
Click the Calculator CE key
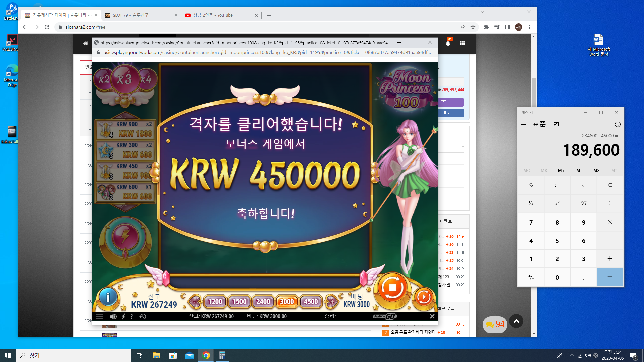pos(557,185)
